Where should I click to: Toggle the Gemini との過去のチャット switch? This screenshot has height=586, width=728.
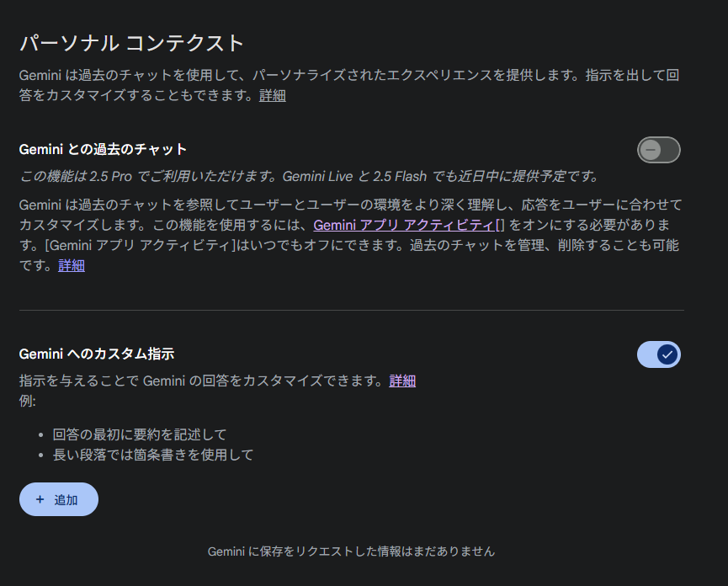658,150
